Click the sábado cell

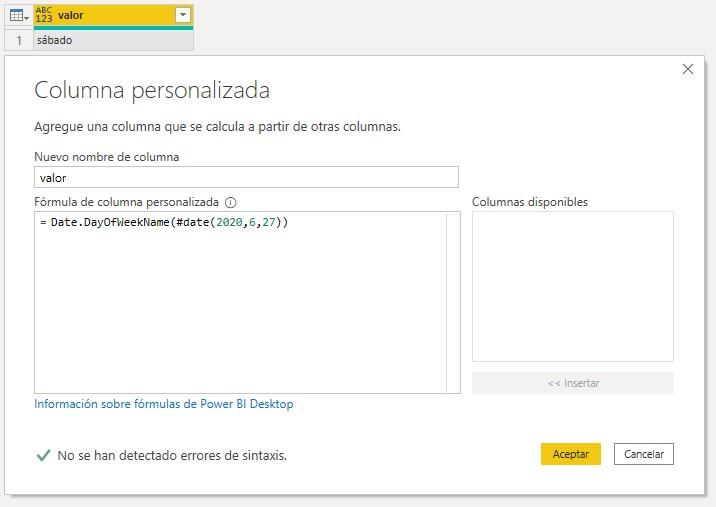[x=112, y=40]
